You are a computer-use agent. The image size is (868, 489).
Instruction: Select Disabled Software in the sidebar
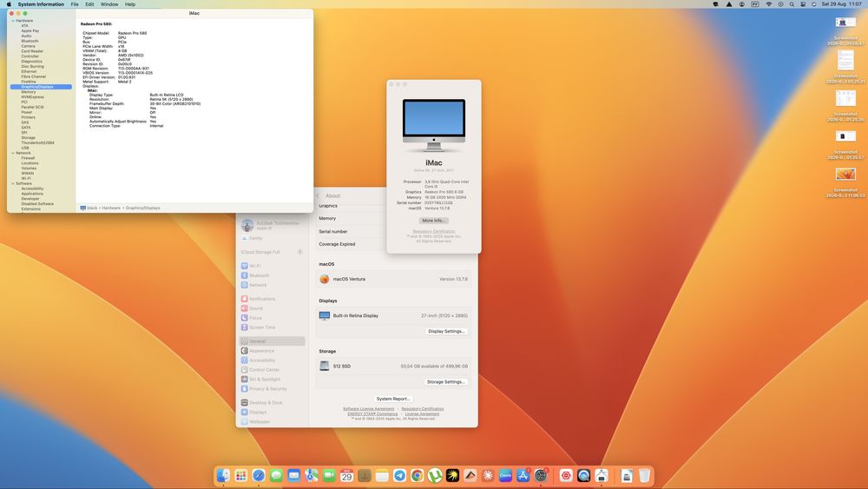tap(37, 204)
